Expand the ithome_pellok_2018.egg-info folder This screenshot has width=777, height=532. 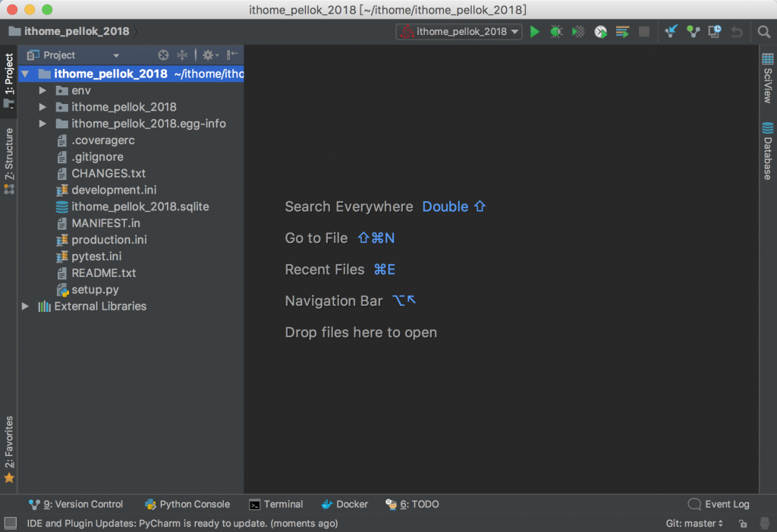(x=42, y=124)
